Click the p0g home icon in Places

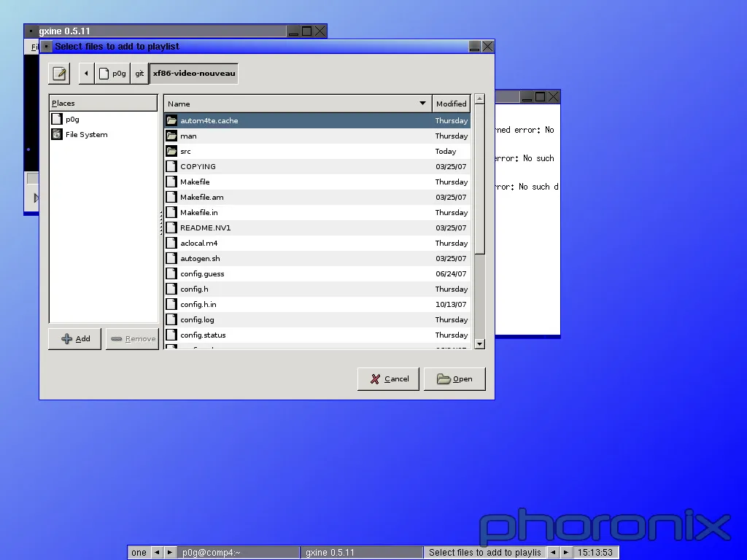[x=57, y=119]
